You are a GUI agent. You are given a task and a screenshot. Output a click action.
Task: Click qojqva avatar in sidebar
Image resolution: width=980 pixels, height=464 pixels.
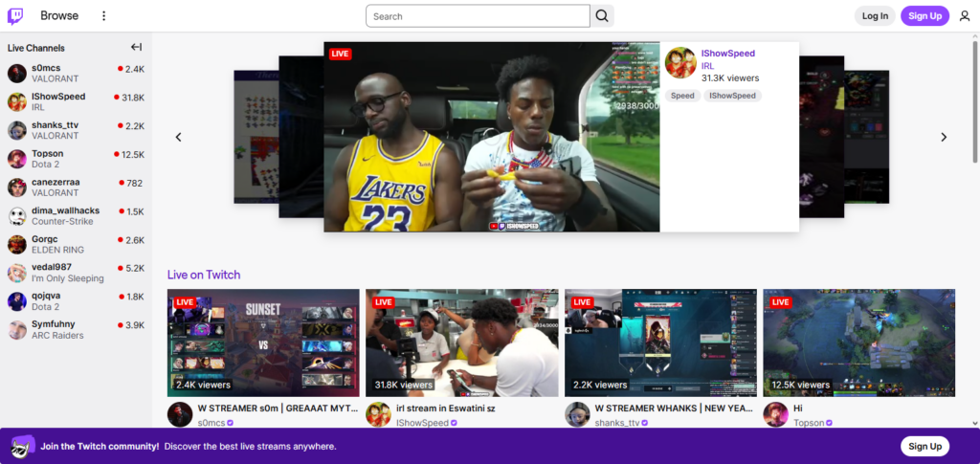17,301
